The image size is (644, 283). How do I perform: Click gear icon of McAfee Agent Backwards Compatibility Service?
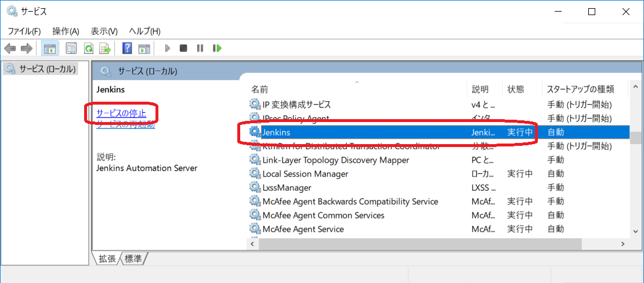pyautogui.click(x=255, y=202)
